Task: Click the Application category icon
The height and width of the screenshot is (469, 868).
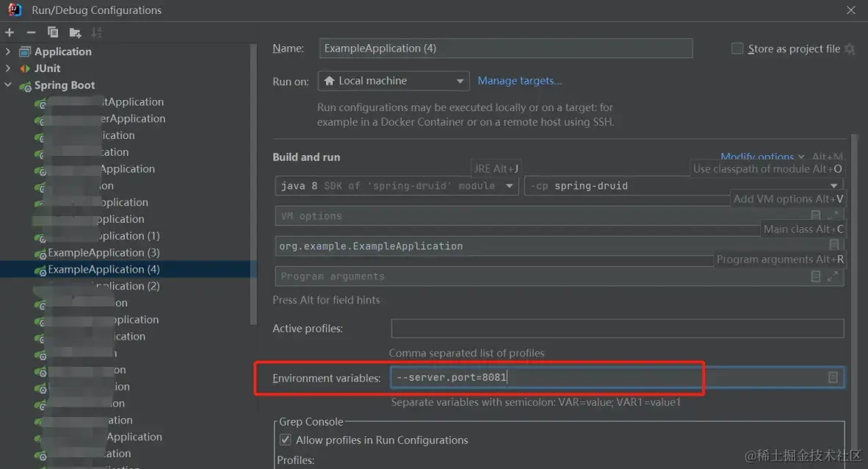Action: click(x=25, y=51)
